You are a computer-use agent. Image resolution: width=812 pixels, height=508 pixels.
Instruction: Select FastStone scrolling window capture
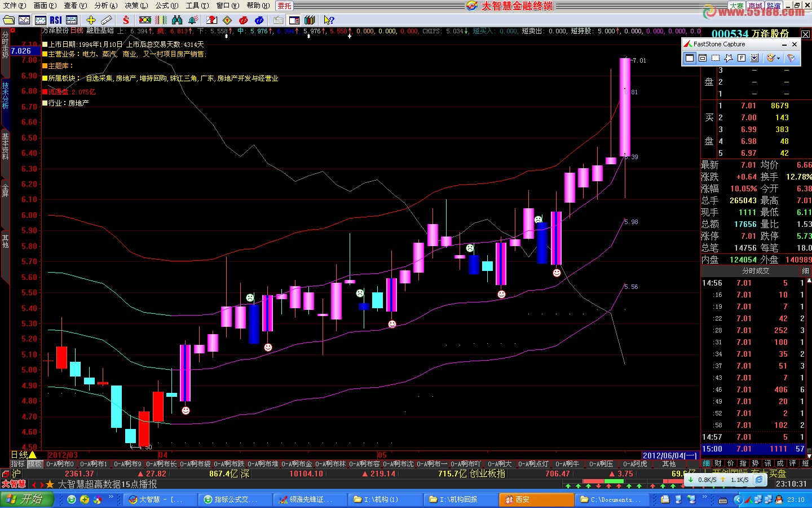754,58
